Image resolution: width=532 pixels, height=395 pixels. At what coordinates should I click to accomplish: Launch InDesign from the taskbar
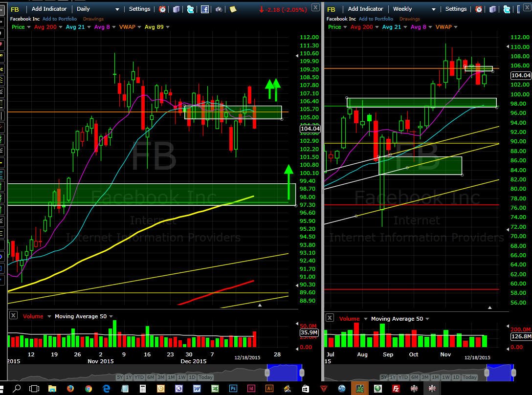pyautogui.click(x=251, y=389)
